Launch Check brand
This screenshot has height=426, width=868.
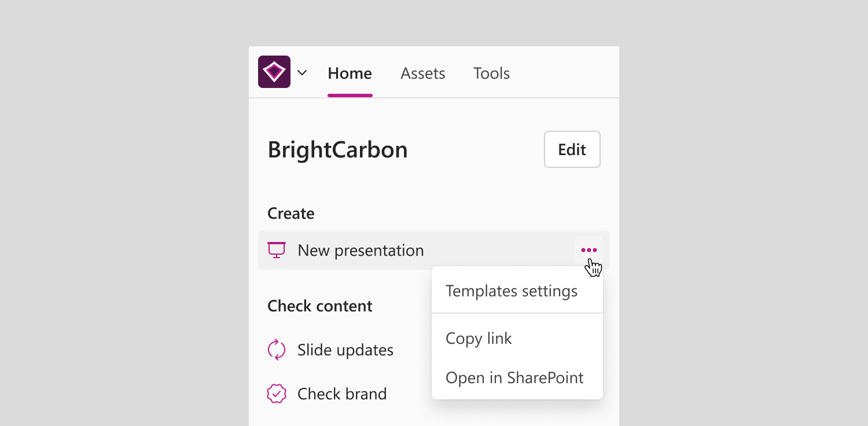point(342,394)
